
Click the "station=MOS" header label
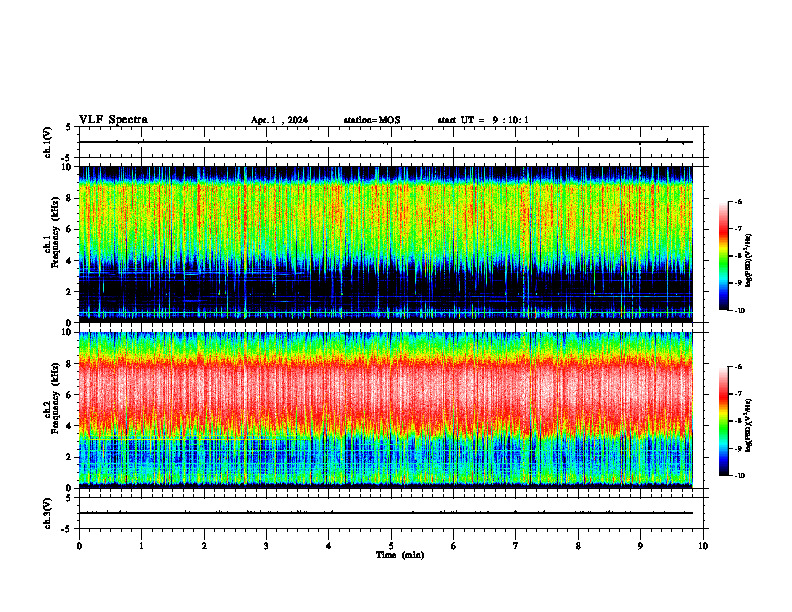[x=372, y=120]
